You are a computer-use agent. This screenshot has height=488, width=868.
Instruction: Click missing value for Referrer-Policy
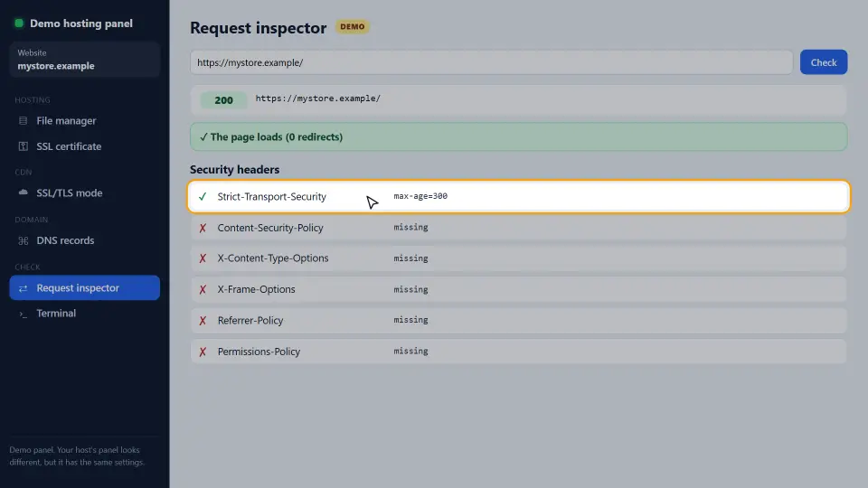coord(410,320)
